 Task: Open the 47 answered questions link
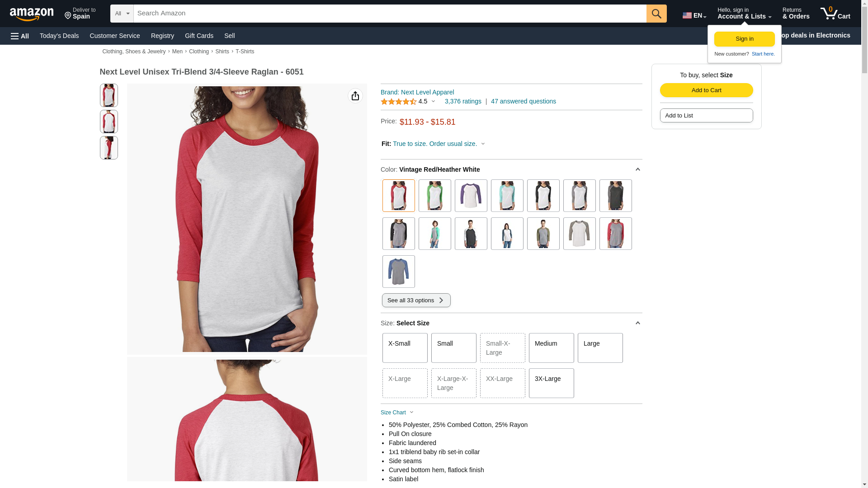(524, 101)
